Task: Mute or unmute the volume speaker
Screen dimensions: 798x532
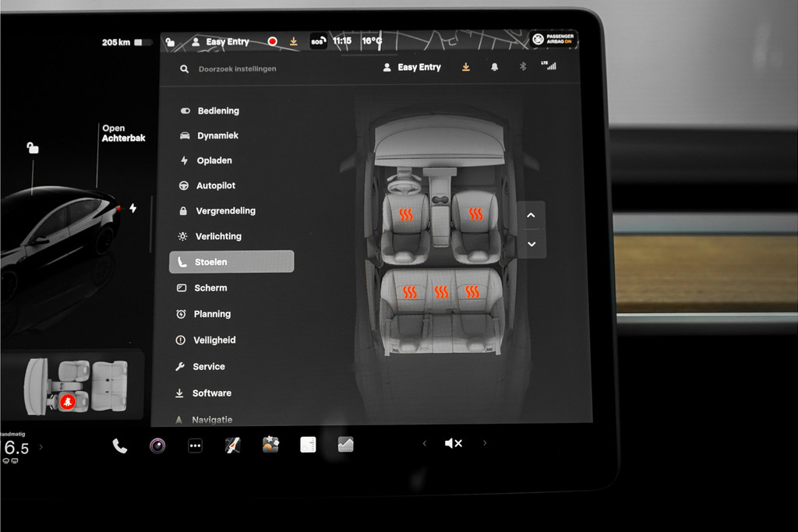Action: coord(453,443)
